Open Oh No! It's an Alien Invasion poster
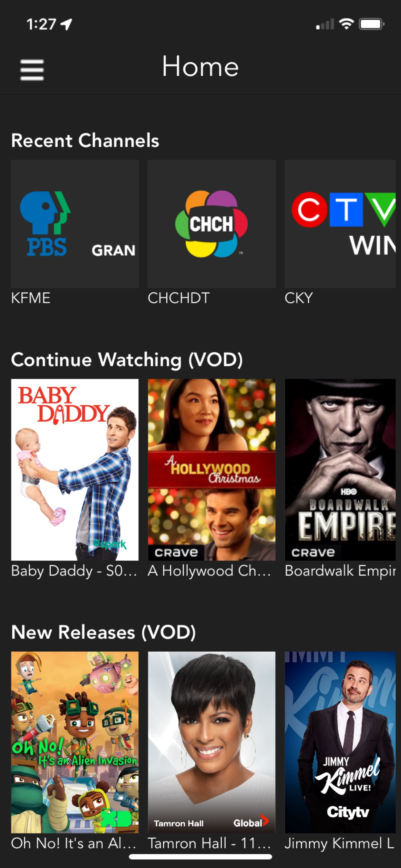This screenshot has width=401, height=868. [x=75, y=742]
